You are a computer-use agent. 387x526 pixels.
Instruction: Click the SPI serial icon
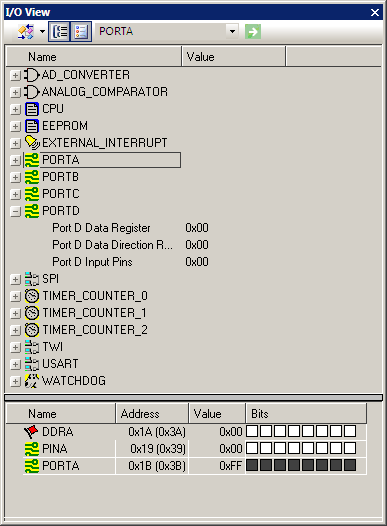[32, 279]
